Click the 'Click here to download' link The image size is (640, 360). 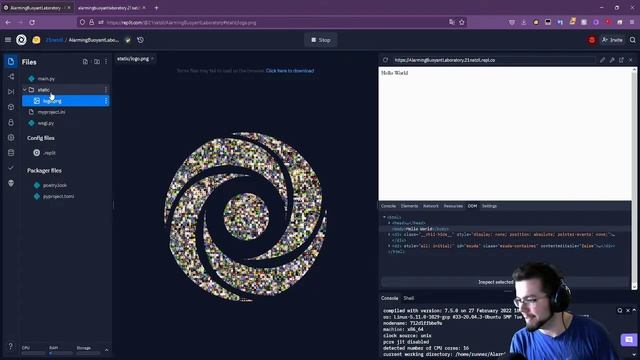(x=290, y=71)
